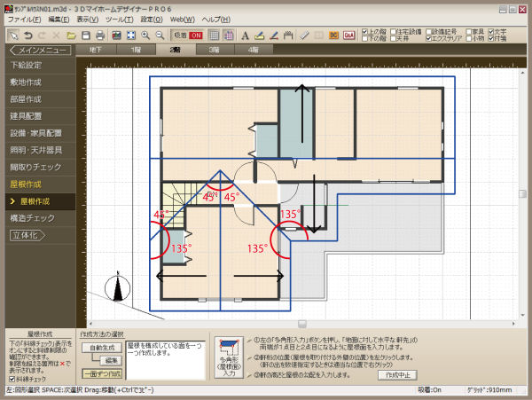This screenshot has width=532, height=400.
Task: Expand the 屋根作成 section in sidebar
Action: coord(26,184)
